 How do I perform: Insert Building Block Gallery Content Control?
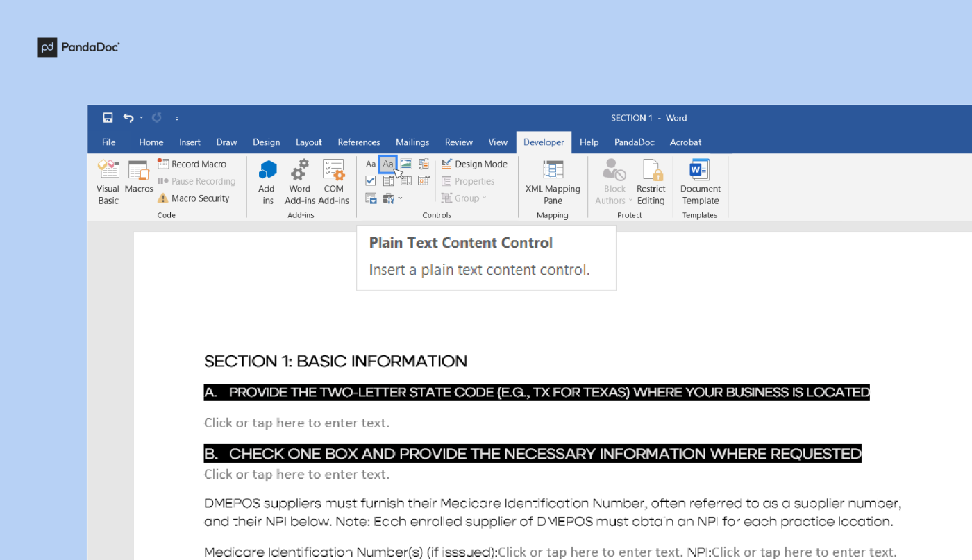(x=424, y=164)
